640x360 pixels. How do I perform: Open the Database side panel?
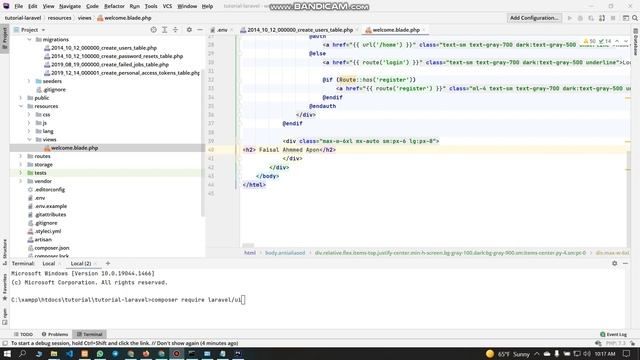coord(636,42)
